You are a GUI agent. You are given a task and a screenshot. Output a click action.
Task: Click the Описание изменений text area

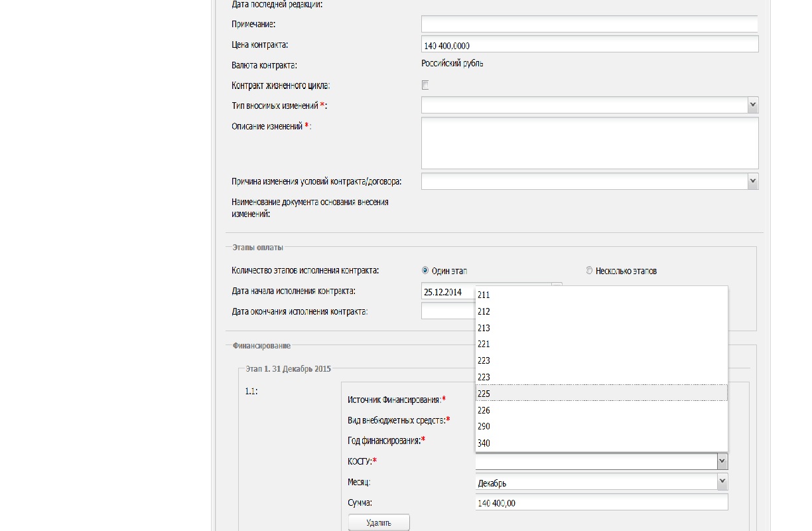pyautogui.click(x=590, y=143)
